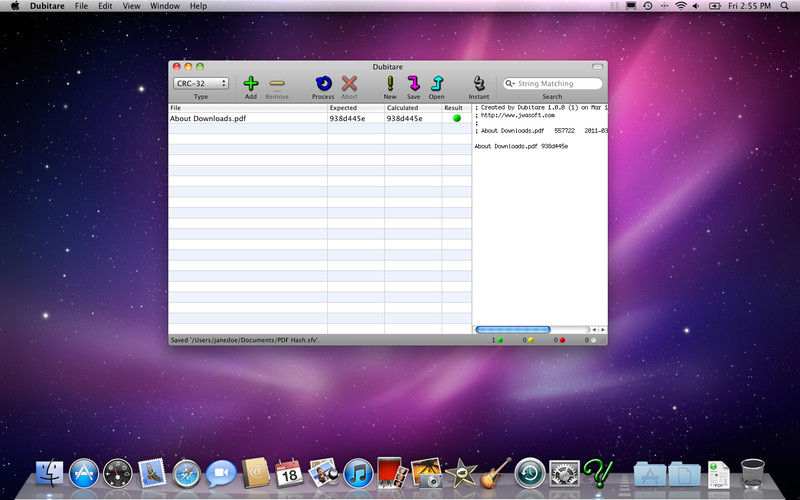Open Finder from the Dock
The height and width of the screenshot is (500, 800).
tap(49, 473)
